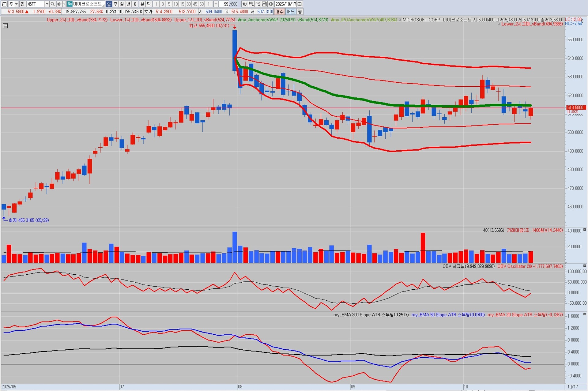Click the save chart floppy icon
588x391 pixels.
[264, 4]
